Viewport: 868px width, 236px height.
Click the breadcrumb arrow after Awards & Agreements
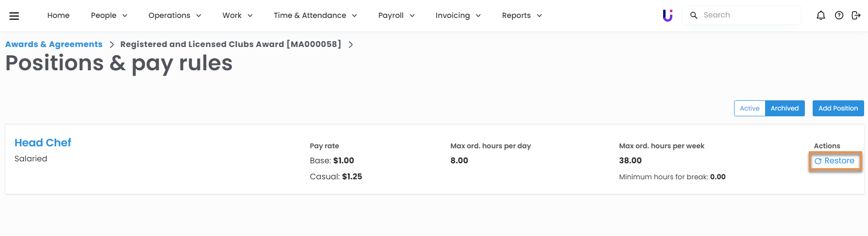112,45
